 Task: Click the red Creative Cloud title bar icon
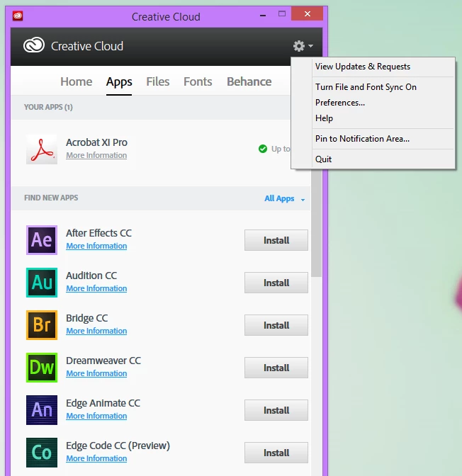click(x=18, y=16)
